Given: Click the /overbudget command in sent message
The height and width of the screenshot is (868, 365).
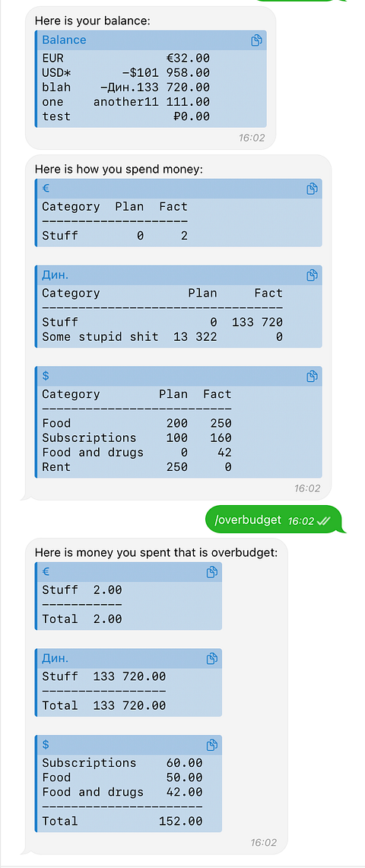Looking at the screenshot, I should pyautogui.click(x=247, y=520).
